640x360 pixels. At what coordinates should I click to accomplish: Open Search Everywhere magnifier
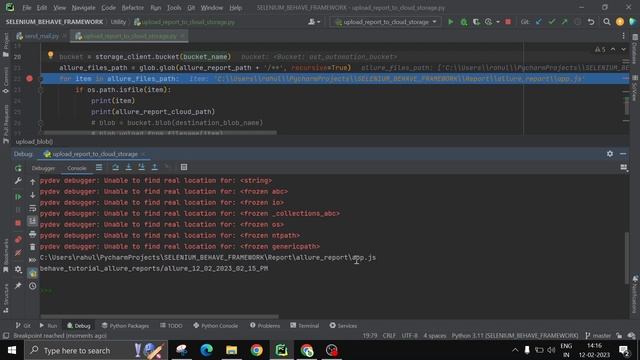point(607,22)
